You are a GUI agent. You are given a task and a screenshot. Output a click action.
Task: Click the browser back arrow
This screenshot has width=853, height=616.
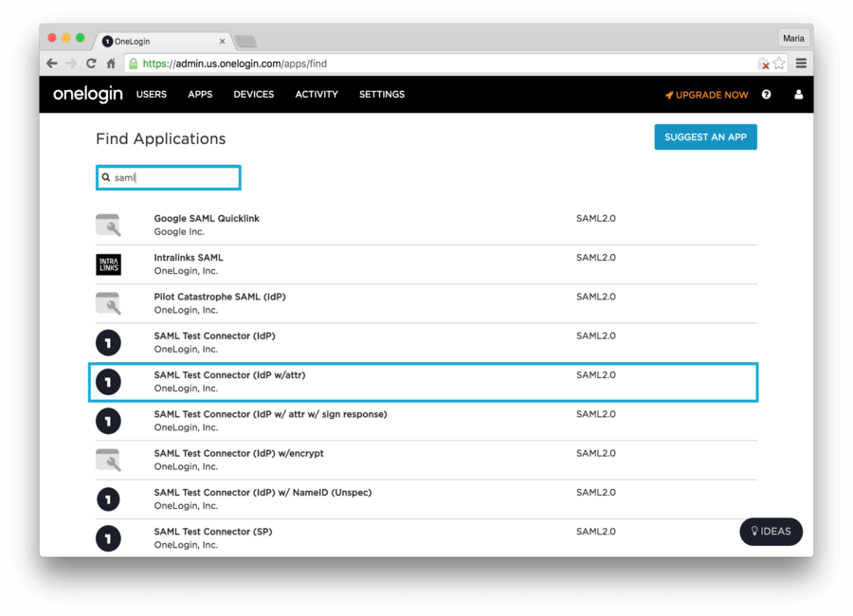point(52,63)
